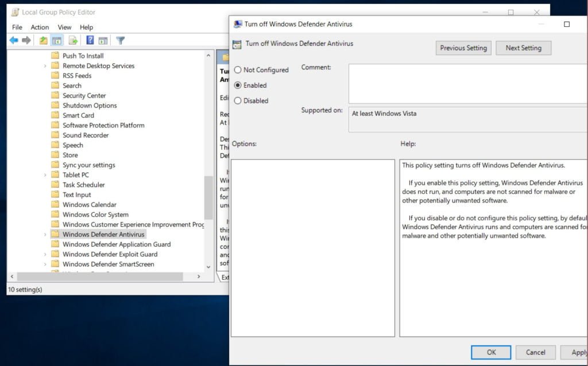
Task: Click the Store folder icon
Action: (55, 155)
